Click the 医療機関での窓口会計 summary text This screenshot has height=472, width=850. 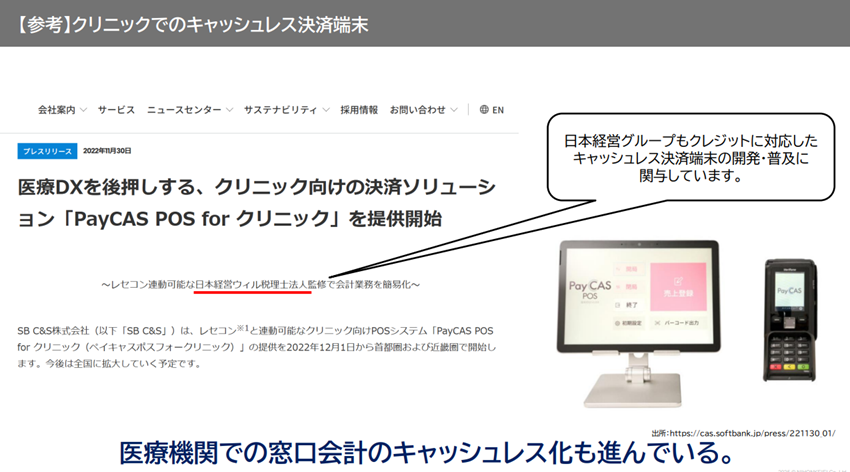427,452
